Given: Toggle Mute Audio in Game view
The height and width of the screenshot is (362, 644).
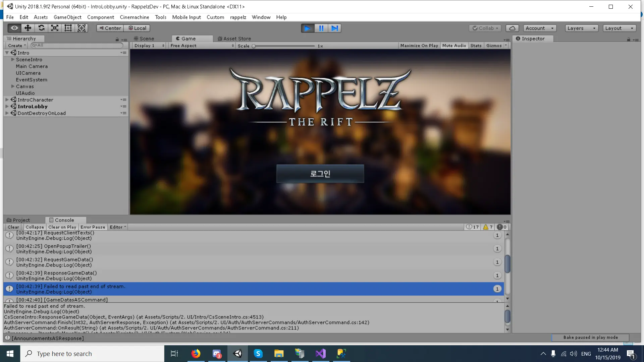Looking at the screenshot, I should pyautogui.click(x=454, y=46).
